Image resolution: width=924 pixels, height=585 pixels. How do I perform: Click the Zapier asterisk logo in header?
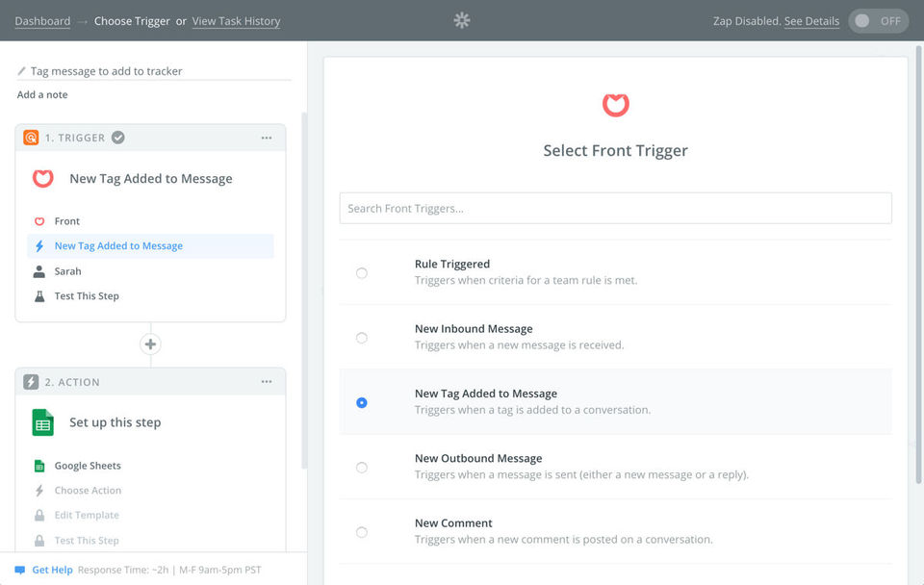462,20
